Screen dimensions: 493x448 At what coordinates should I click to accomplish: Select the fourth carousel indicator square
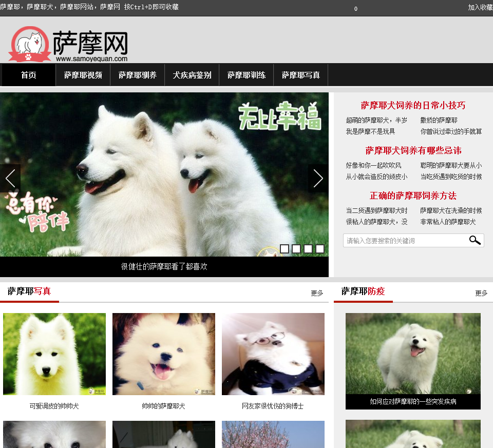coord(320,249)
